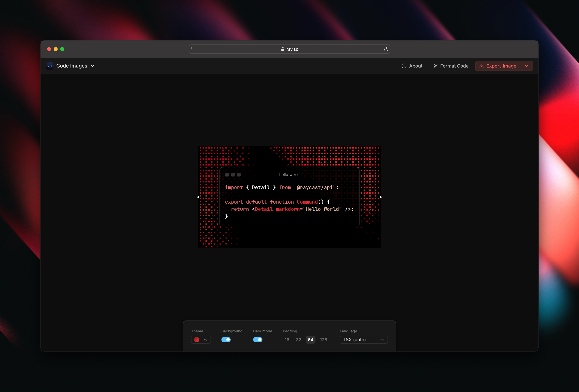Screen dimensions: 579x392
Task: Reload the page with refresh icon
Action: tap(386, 49)
